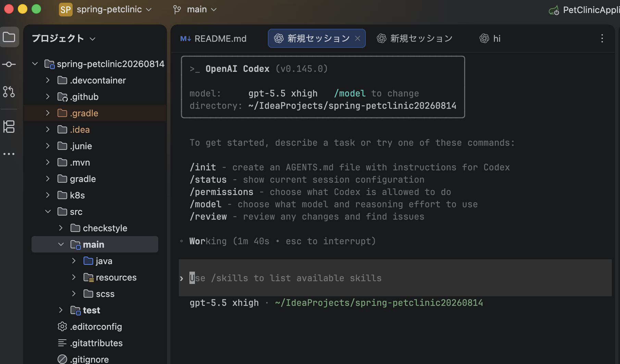This screenshot has height=364, width=620.
Task: Collapse the spring-petclinic20260814 root node
Action: coord(35,64)
